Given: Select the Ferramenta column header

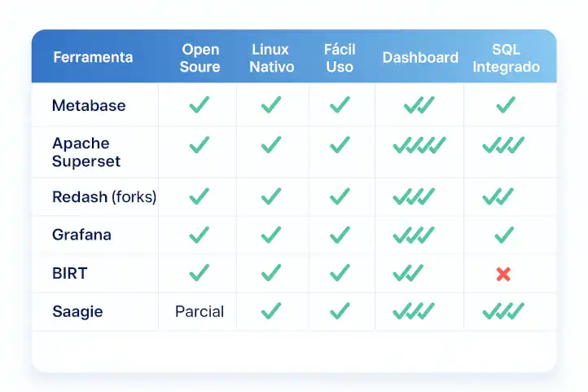Looking at the screenshot, I should (x=93, y=57).
